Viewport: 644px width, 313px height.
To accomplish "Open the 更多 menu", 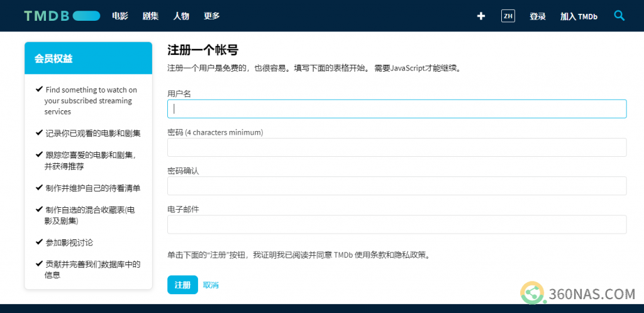I will point(212,16).
